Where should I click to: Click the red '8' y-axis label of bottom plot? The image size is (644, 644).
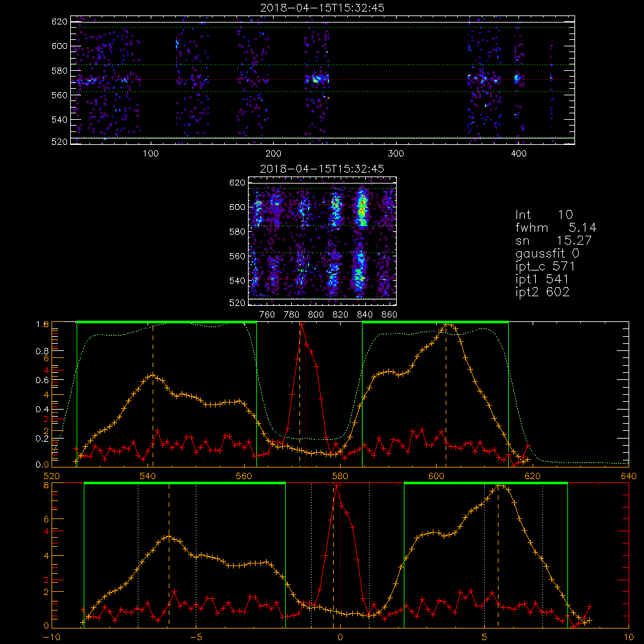pyautogui.click(x=46, y=486)
